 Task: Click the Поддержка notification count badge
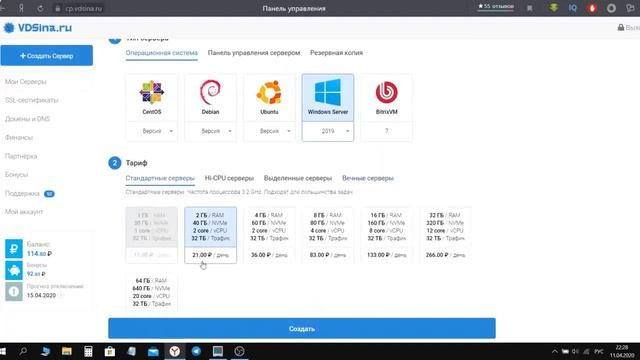pyautogui.click(x=49, y=193)
